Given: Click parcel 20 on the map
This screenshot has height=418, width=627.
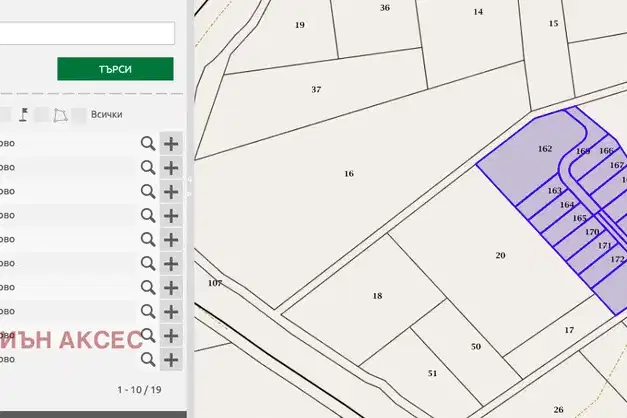Looking at the screenshot, I should [500, 255].
